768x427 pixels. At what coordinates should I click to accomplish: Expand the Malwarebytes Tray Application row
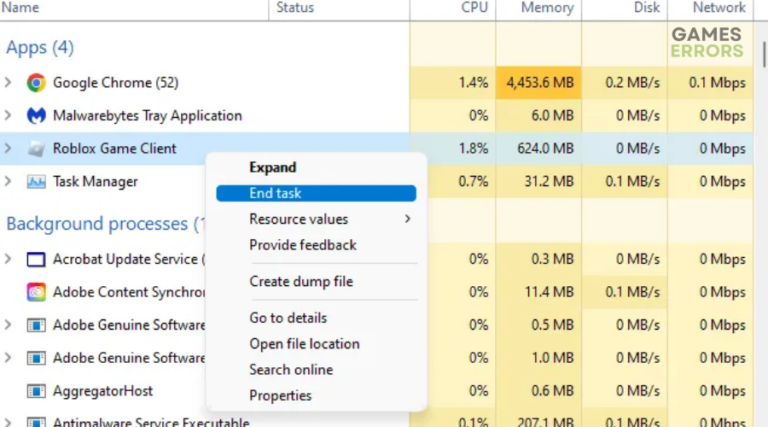coord(9,116)
